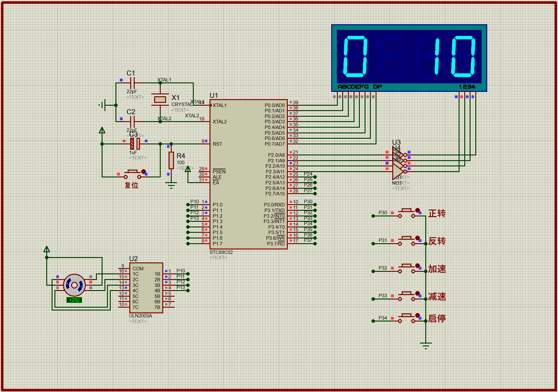558x392 pixels.
Task: Click the CRYSTAL value label
Action: tap(182, 104)
